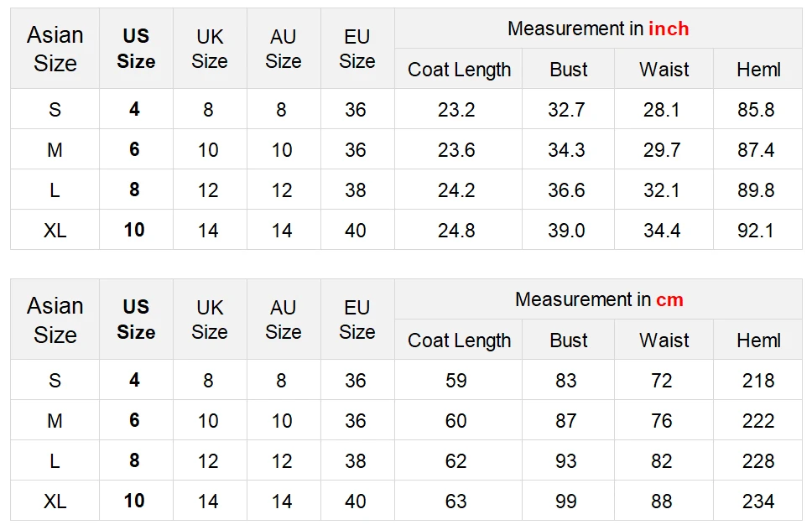Click the 36.6 bust measurement cell

[566, 190]
